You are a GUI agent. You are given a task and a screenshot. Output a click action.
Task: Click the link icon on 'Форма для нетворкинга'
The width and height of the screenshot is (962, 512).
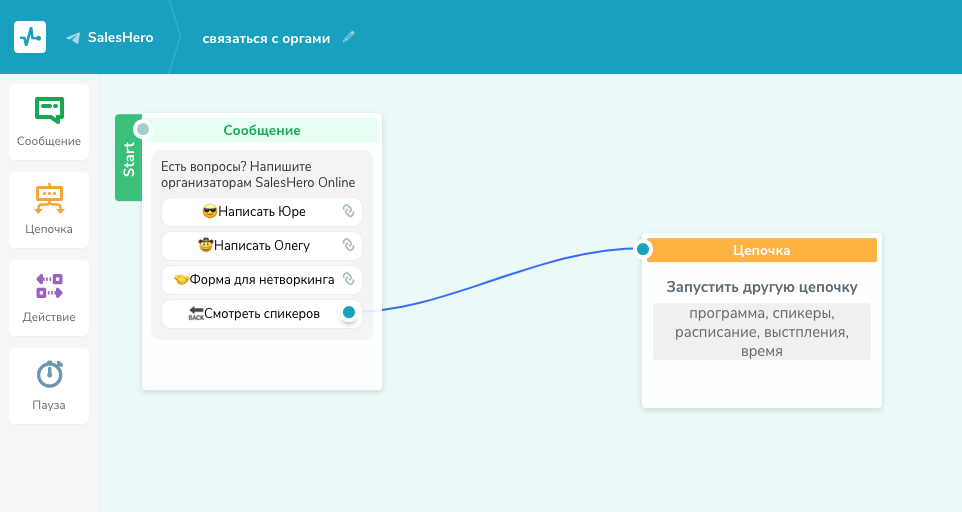pyautogui.click(x=348, y=279)
